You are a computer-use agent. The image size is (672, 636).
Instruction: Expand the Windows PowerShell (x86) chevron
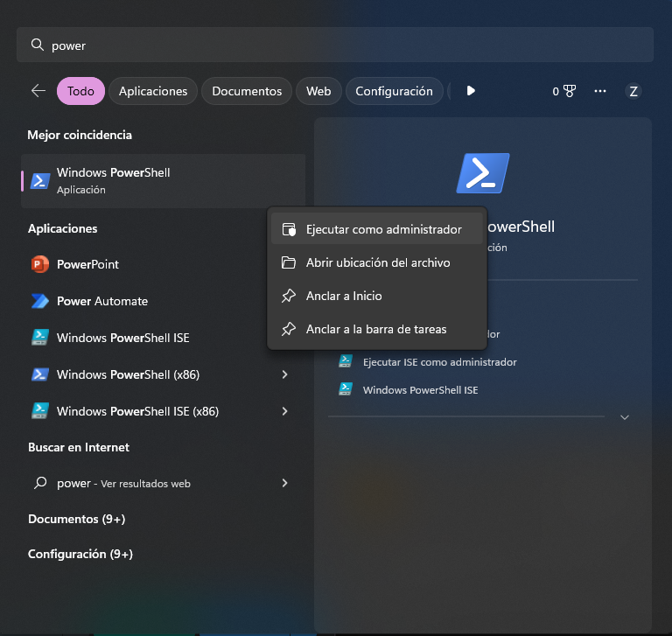[x=284, y=374]
